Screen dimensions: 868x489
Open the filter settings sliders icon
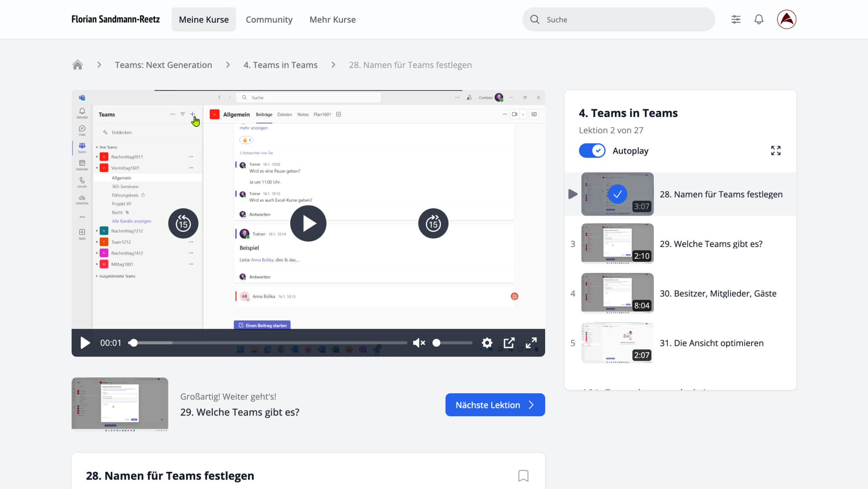736,20
